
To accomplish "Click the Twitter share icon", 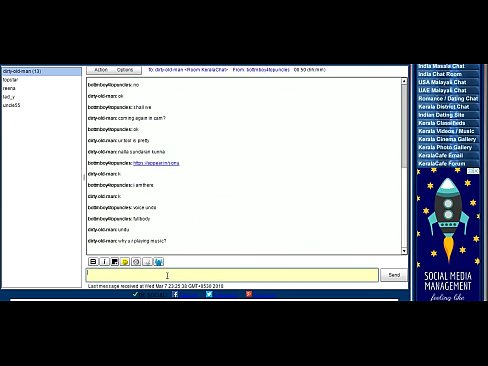I will (209, 294).
